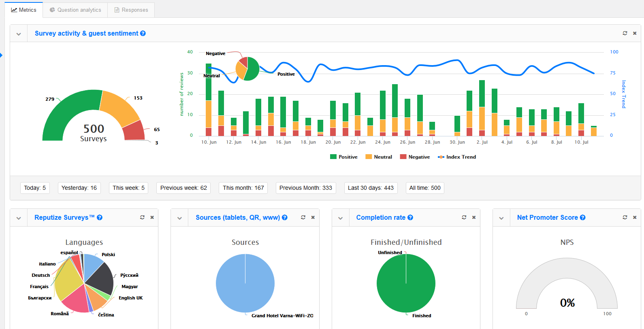Refresh the Reputize Surveys panel
The height and width of the screenshot is (329, 644).
(x=142, y=217)
